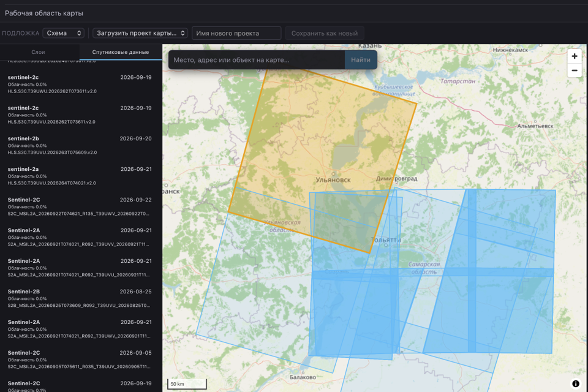The height and width of the screenshot is (392, 588).
Task: Select Sentinel-2A R092_T39UVU scene
Action: tap(80, 268)
